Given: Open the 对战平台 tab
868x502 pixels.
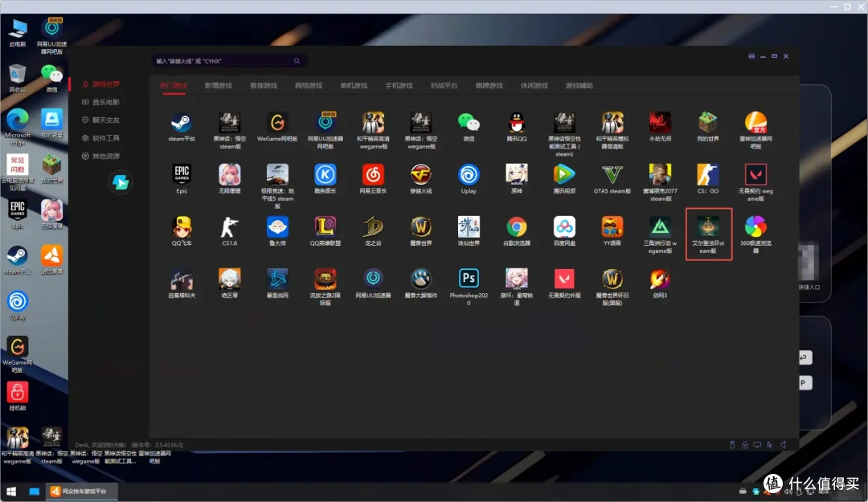Looking at the screenshot, I should pos(444,86).
